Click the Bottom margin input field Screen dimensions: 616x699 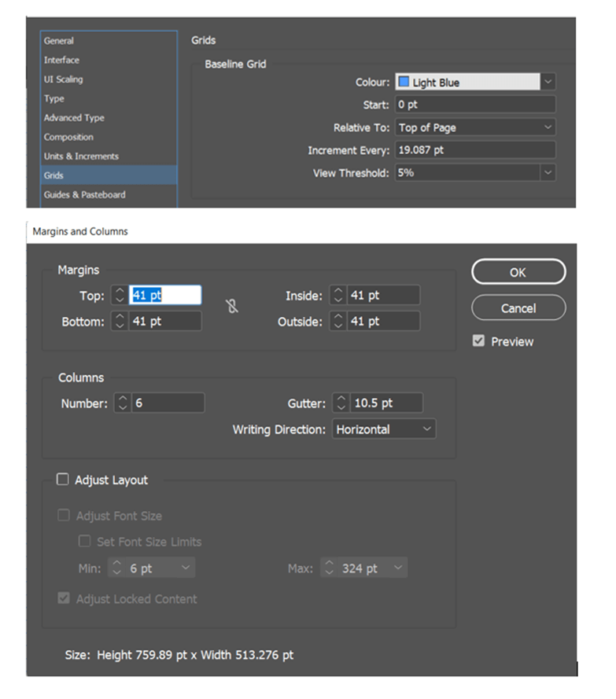[165, 321]
